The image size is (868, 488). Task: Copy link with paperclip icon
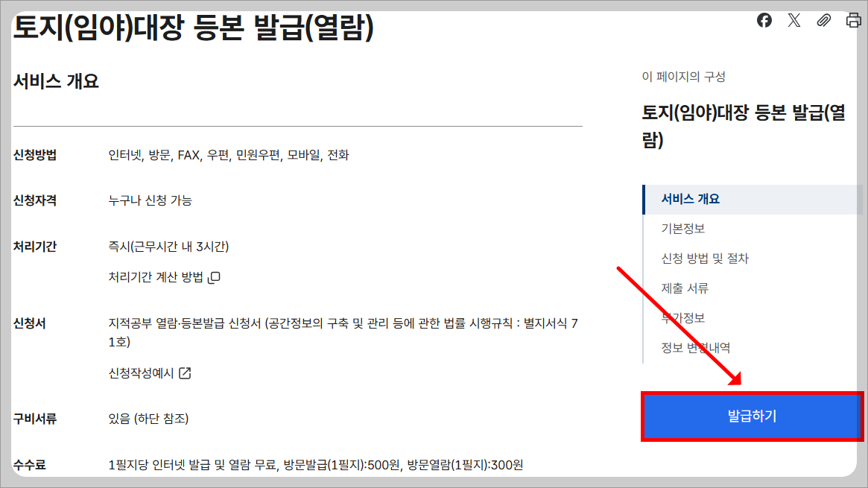(x=824, y=20)
